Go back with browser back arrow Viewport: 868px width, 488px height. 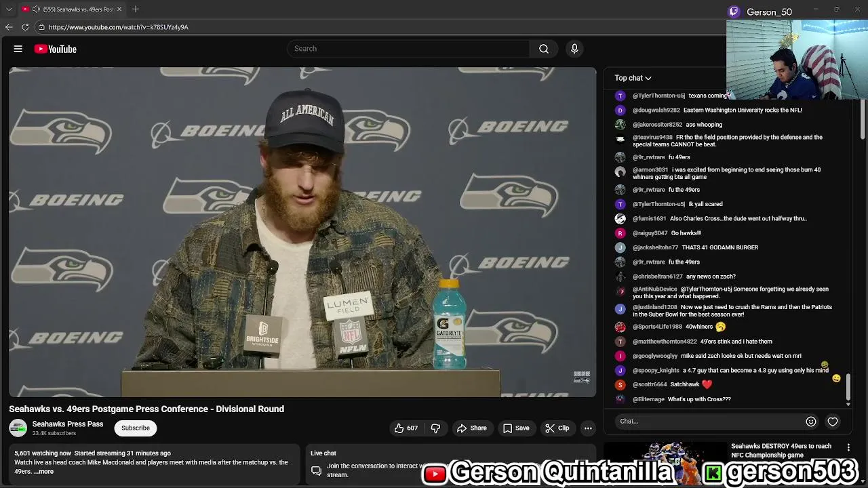pyautogui.click(x=9, y=27)
